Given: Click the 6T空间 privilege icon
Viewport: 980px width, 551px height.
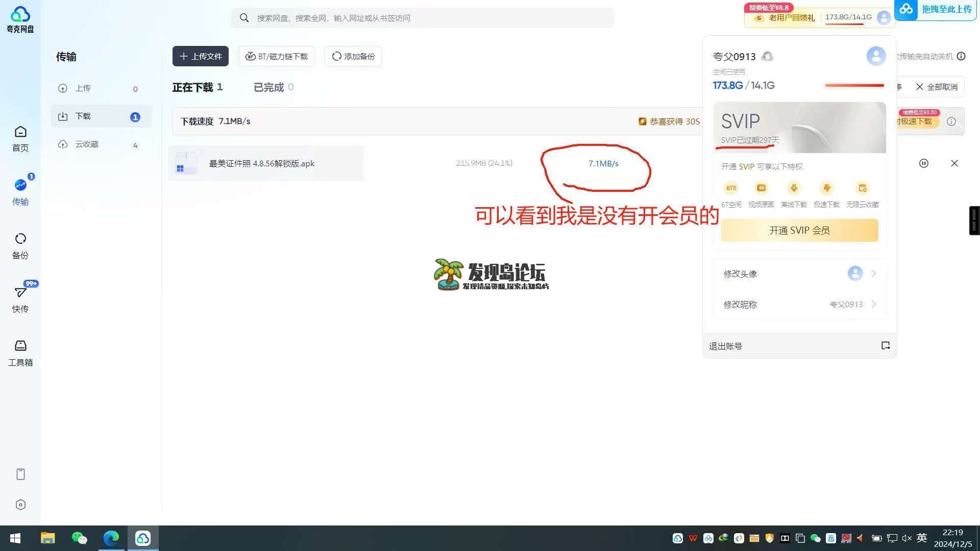Looking at the screenshot, I should tap(731, 188).
